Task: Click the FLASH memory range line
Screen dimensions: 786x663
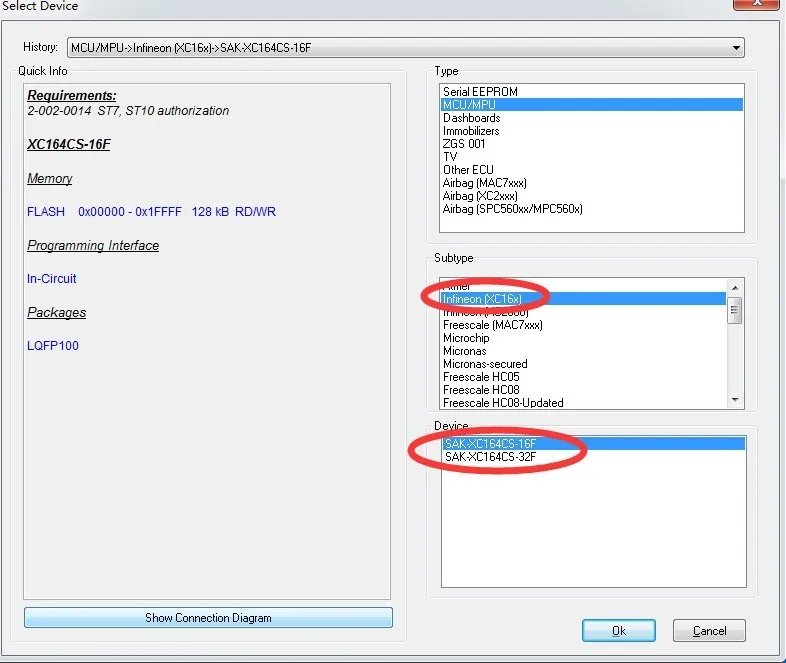Action: click(x=151, y=212)
